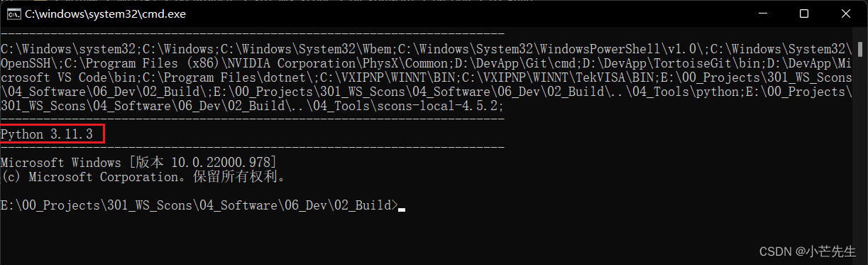
Task: Click the cmd.exe icon in title bar
Action: 13,13
